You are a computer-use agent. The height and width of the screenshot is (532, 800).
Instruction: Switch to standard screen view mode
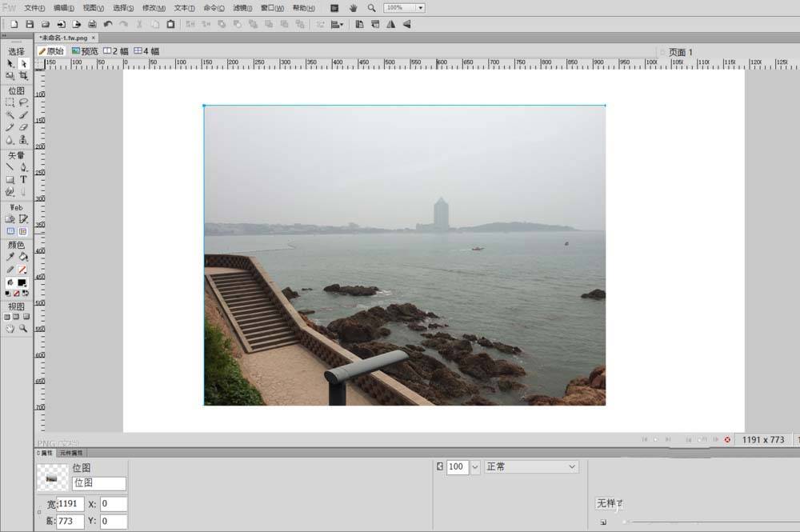(x=7, y=317)
